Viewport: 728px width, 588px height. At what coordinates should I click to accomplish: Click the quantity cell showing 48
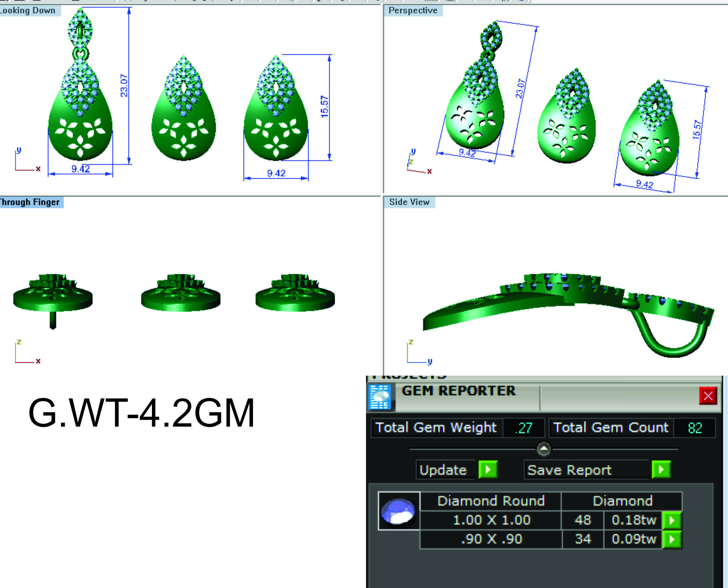(x=583, y=520)
